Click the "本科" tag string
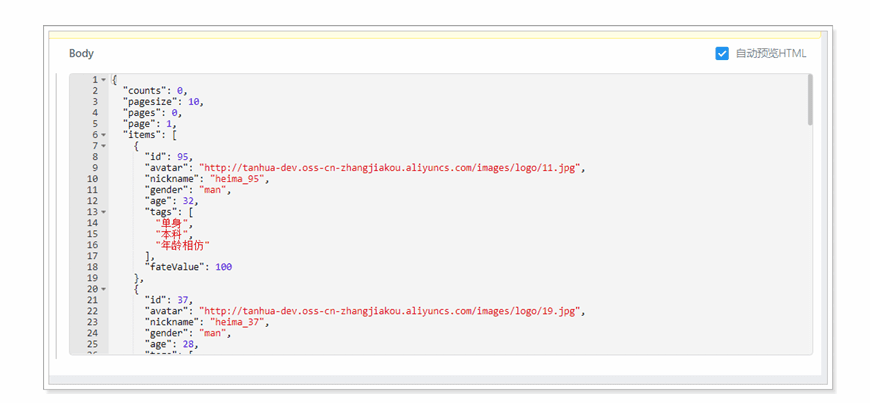 click(172, 233)
